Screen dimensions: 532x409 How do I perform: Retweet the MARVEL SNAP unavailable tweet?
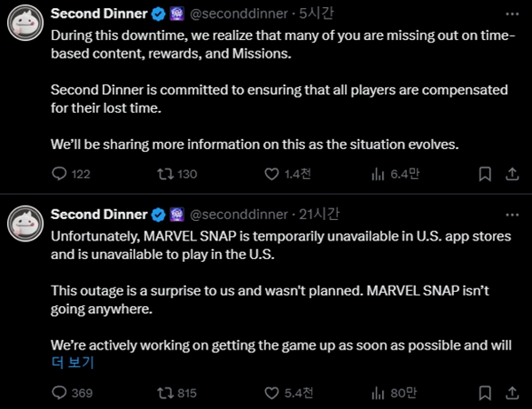tap(162, 392)
